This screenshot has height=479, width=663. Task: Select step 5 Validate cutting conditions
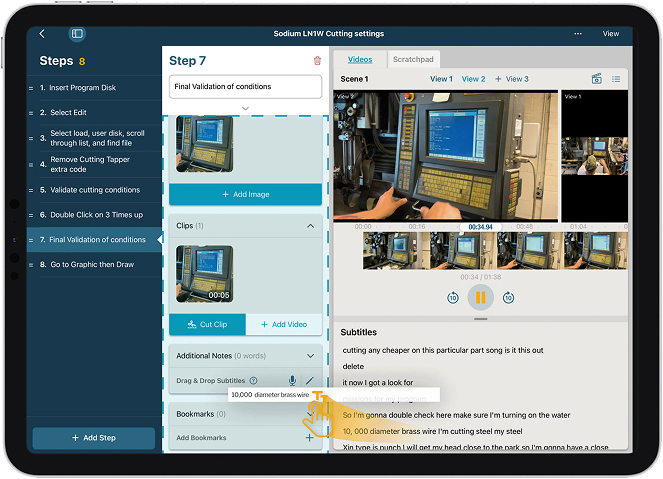95,190
